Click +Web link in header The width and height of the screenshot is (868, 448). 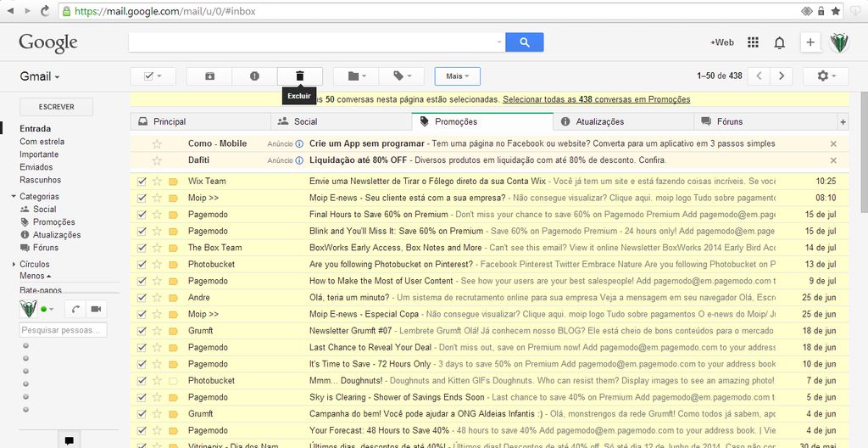point(722,42)
